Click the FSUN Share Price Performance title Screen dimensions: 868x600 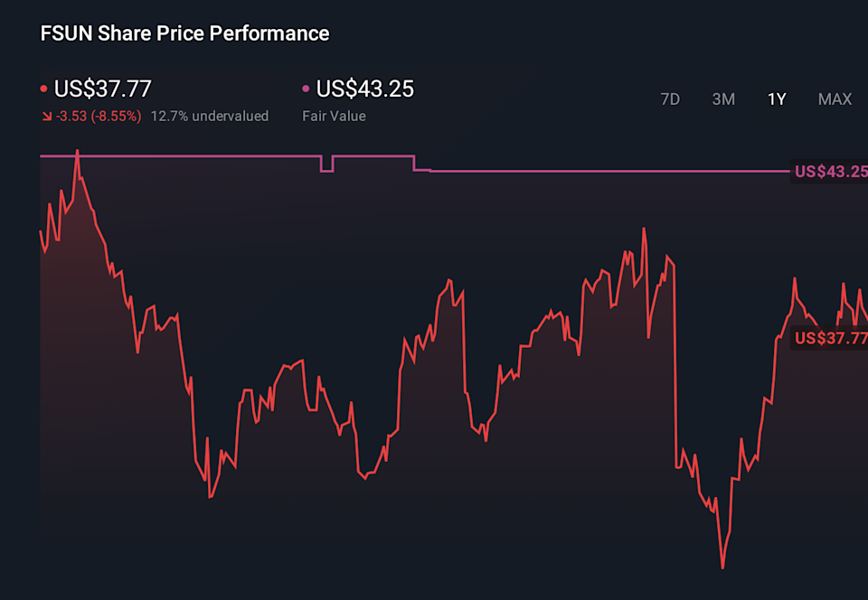click(184, 34)
